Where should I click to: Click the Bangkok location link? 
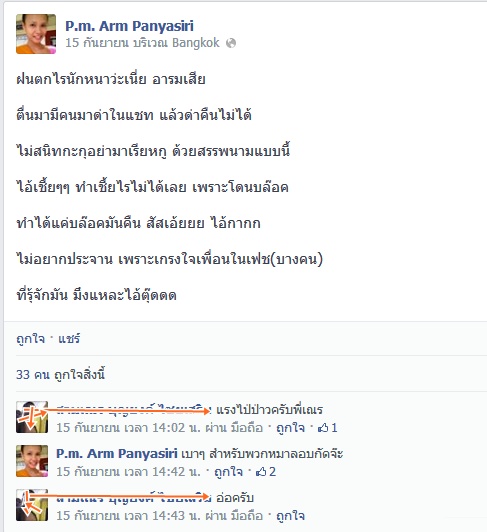pyautogui.click(x=196, y=43)
